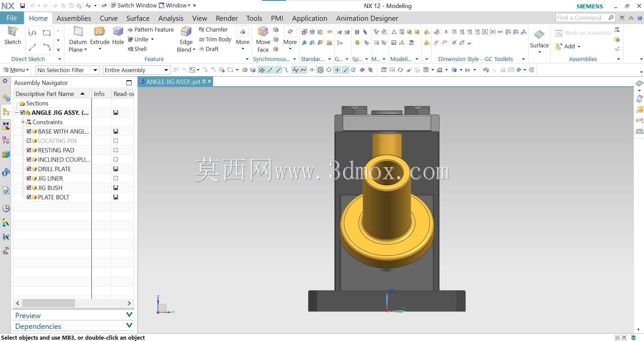Uncheck the PLATE BOLT component checkbox
Screen dimensions: 644x341
29,197
